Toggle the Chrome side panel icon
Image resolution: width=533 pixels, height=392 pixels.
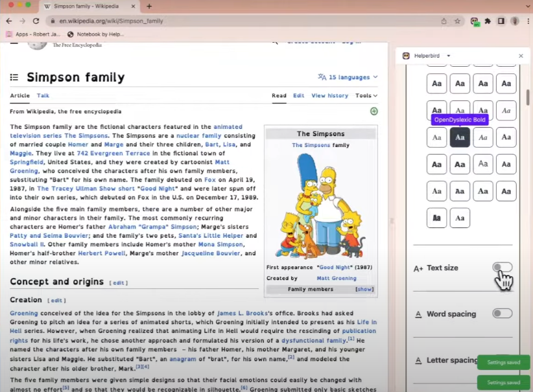[501, 21]
